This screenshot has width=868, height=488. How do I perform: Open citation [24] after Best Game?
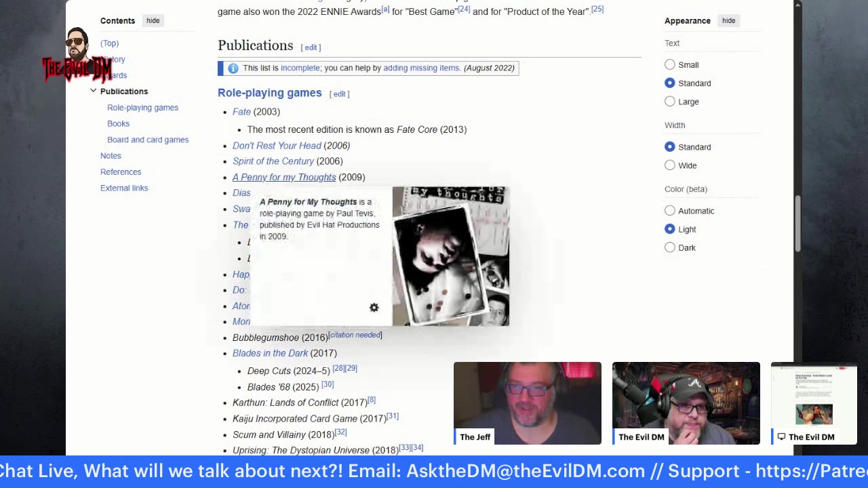(464, 9)
